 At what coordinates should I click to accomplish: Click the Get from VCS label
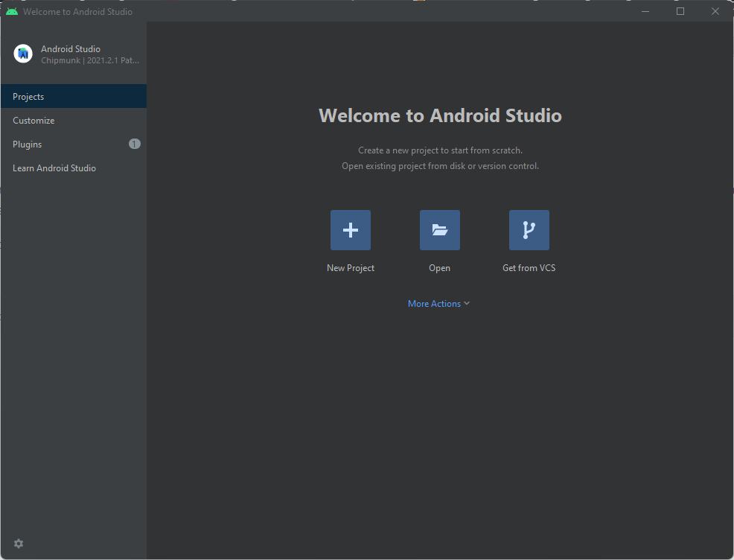coord(529,268)
